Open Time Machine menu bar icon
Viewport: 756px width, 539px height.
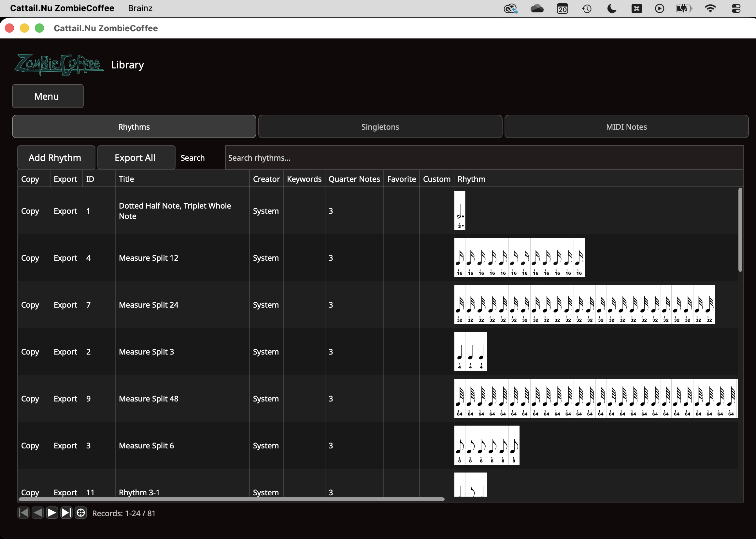tap(587, 8)
